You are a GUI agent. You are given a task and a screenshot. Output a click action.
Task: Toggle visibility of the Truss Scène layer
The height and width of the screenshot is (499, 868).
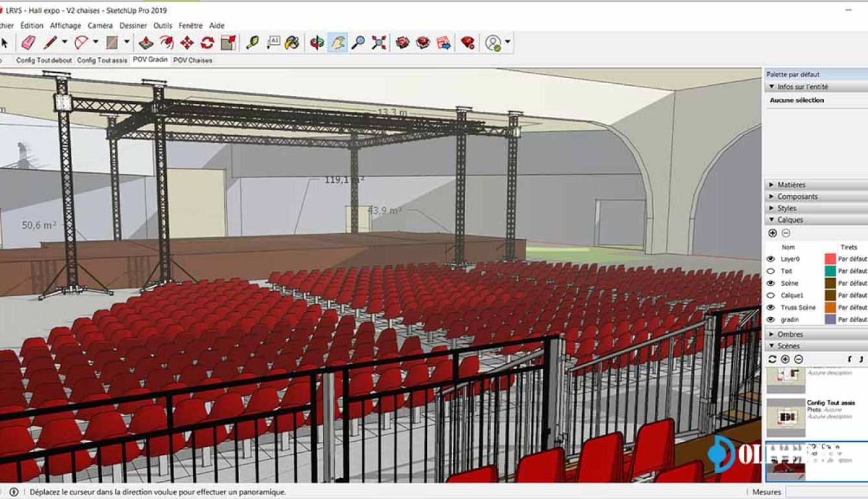click(x=771, y=307)
